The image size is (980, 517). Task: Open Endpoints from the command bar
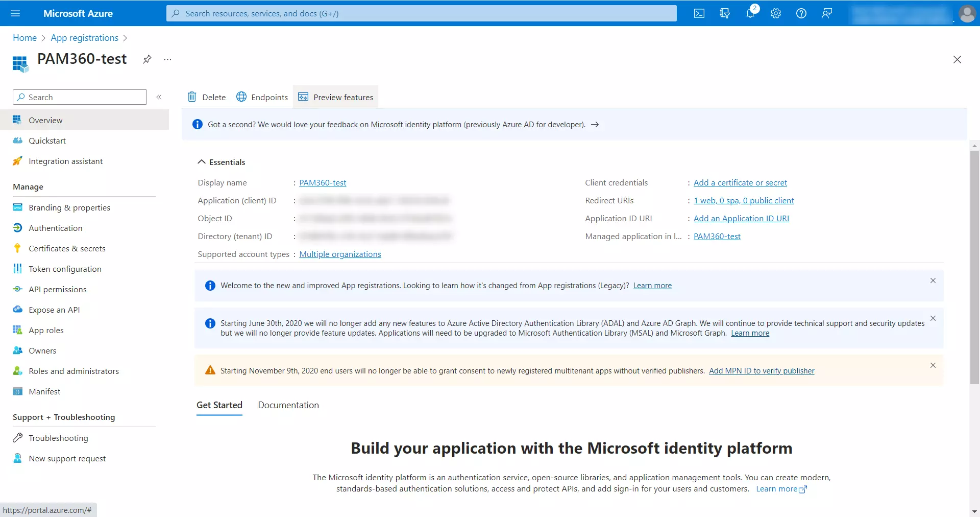[x=262, y=97]
